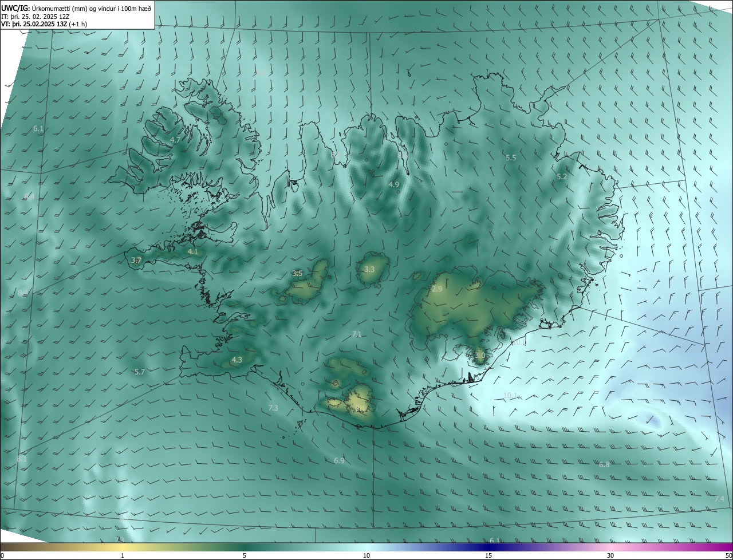Click the 8.1 value at the lower left edge
733x560 pixels.
click(22, 459)
